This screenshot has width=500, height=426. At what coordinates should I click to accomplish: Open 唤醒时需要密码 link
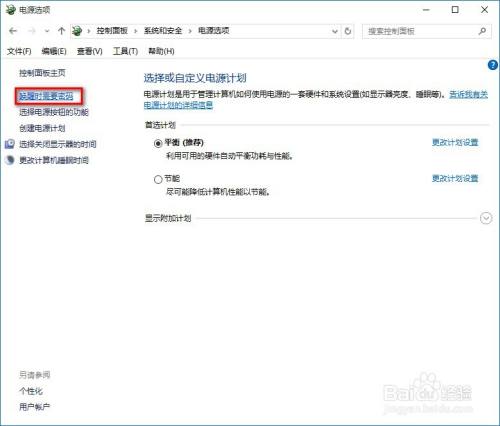(x=46, y=96)
